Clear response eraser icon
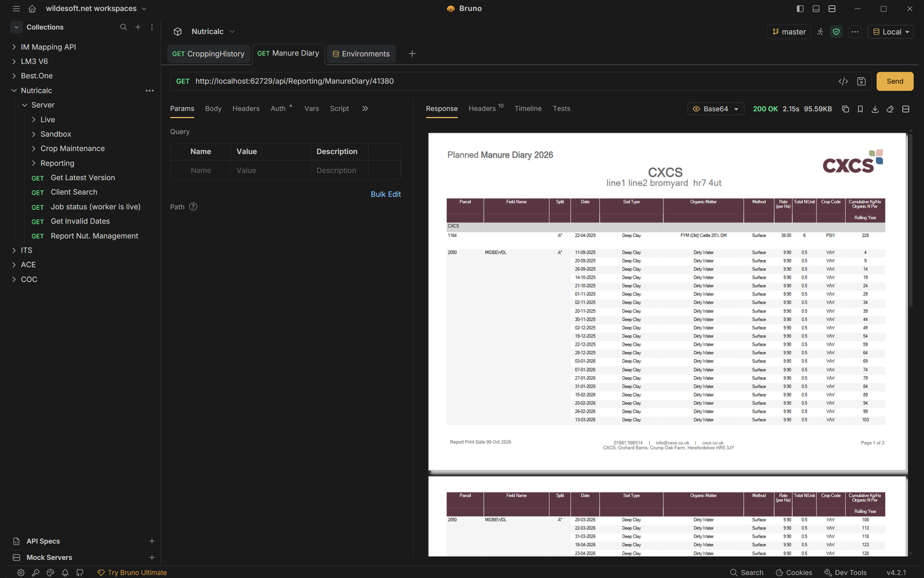Screen dimensions: 924x578 pos(890,109)
